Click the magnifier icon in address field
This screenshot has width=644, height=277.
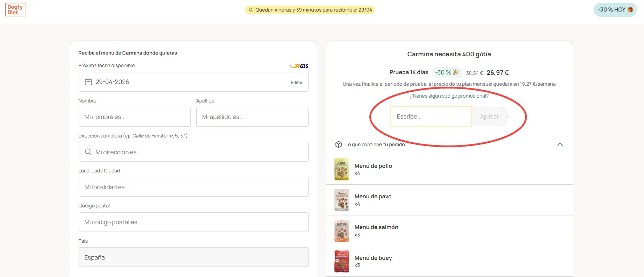click(x=88, y=152)
